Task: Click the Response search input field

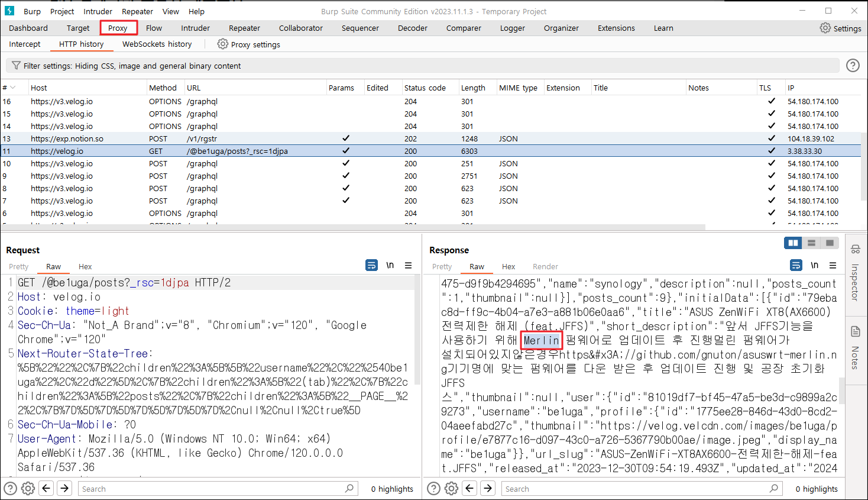Action: [641, 488]
